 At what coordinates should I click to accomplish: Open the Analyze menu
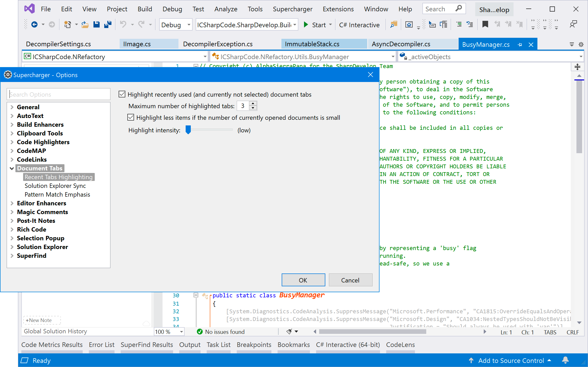tap(226, 9)
